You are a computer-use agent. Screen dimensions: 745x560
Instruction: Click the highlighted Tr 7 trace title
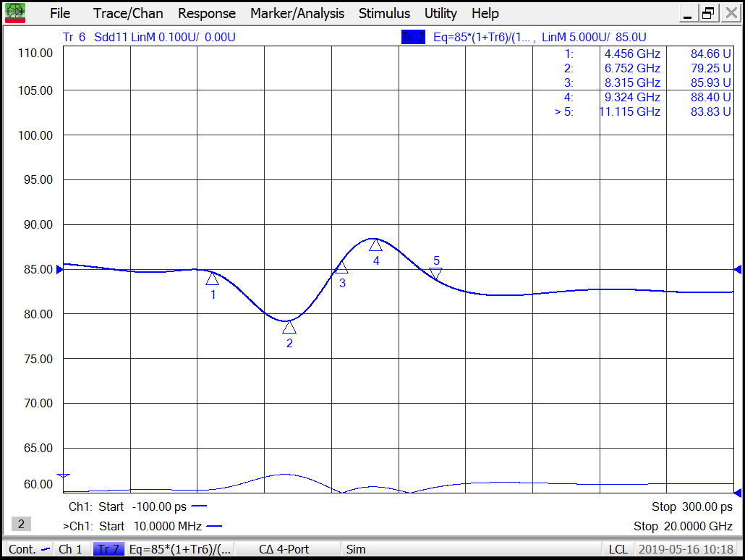click(412, 37)
